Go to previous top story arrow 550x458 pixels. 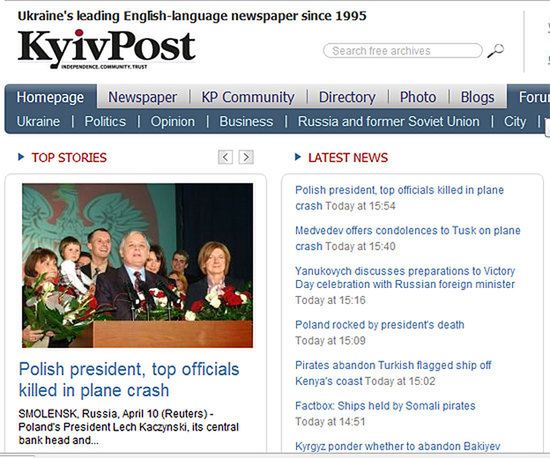pyautogui.click(x=225, y=157)
